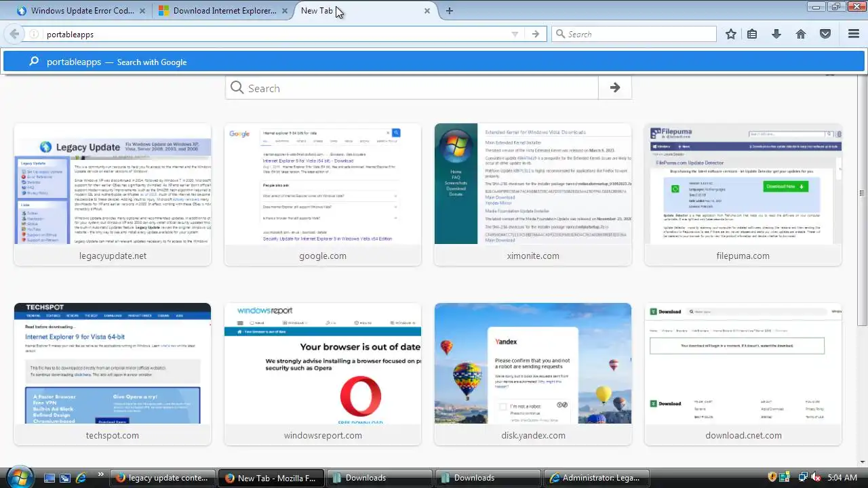868x488 pixels.
Task: Click the magnifier icon in toolbar search box
Action: (560, 34)
